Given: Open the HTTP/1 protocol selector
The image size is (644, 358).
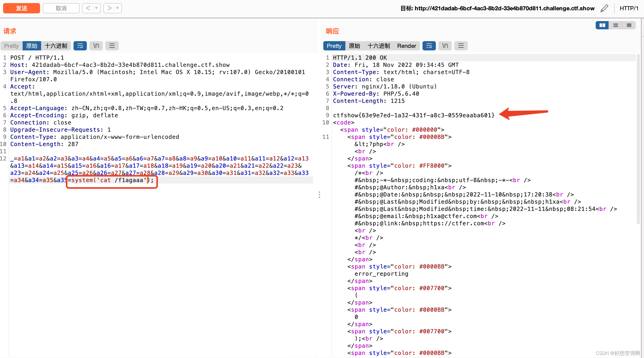Looking at the screenshot, I should click(x=629, y=8).
